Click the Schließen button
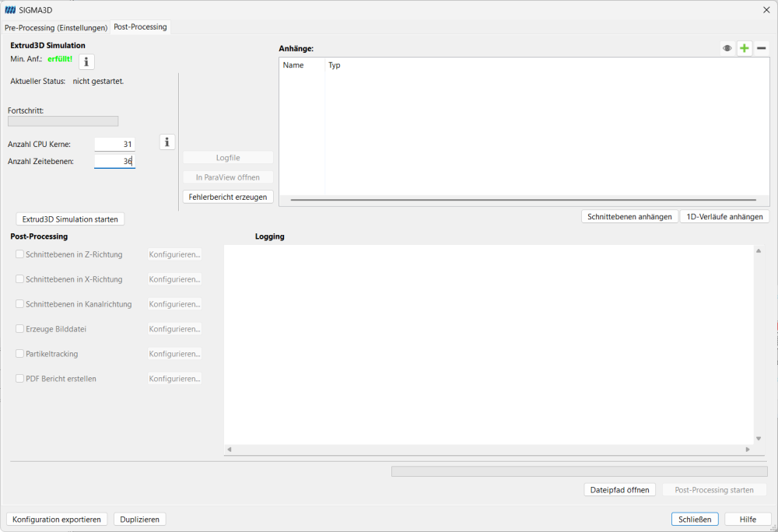The image size is (778, 532). 695,519
